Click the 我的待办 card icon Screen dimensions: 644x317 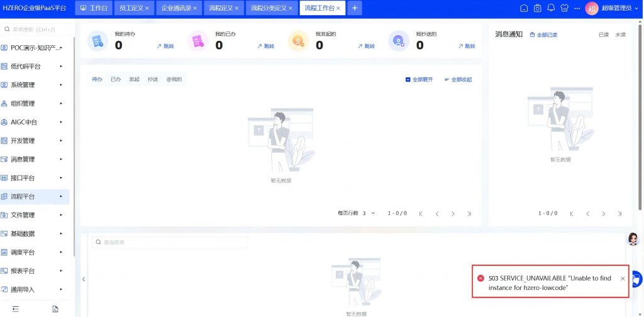coord(97,41)
